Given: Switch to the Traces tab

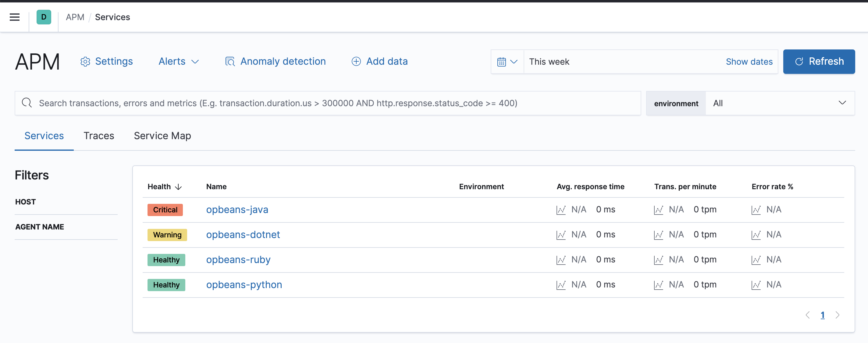Looking at the screenshot, I should (x=99, y=135).
